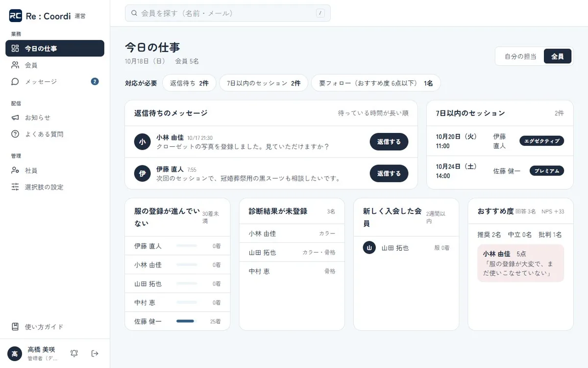The height and width of the screenshot is (368, 588).
Task: Click the お知らせ megaphone icon
Action: tap(15, 118)
